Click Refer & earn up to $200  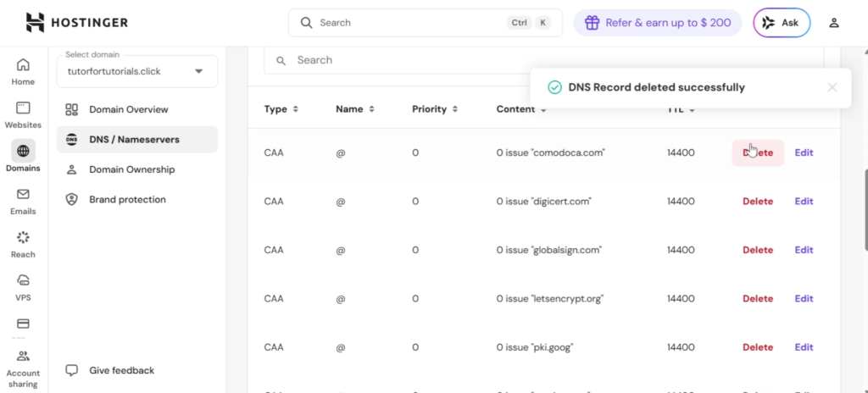tap(658, 23)
